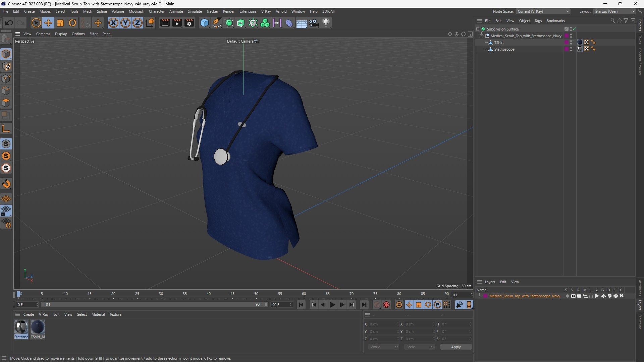Screen dimensions: 644x362
Task: Toggle layer solo dot in Layers panel
Action: click(x=567, y=296)
